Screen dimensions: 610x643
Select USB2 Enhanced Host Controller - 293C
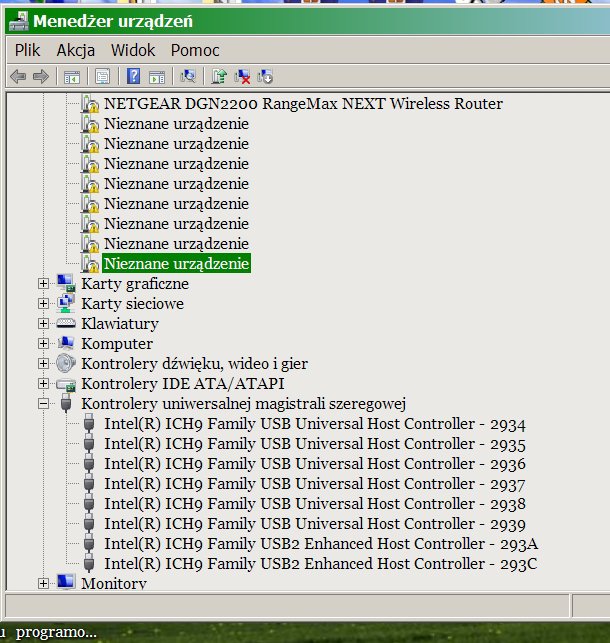[321, 564]
